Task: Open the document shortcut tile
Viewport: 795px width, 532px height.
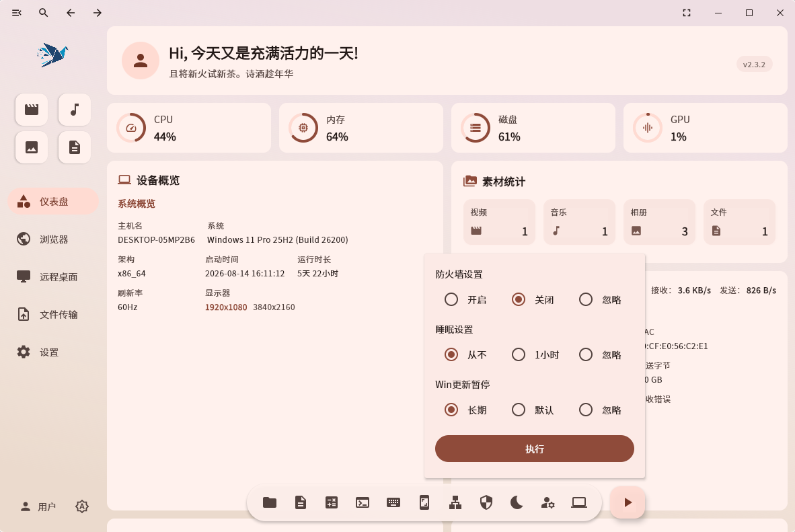Action: 75,147
